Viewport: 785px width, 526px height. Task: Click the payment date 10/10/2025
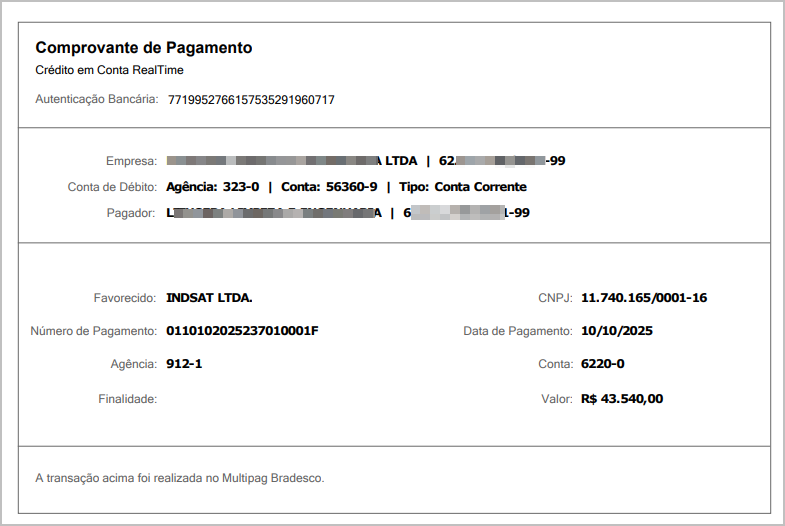coord(617,331)
